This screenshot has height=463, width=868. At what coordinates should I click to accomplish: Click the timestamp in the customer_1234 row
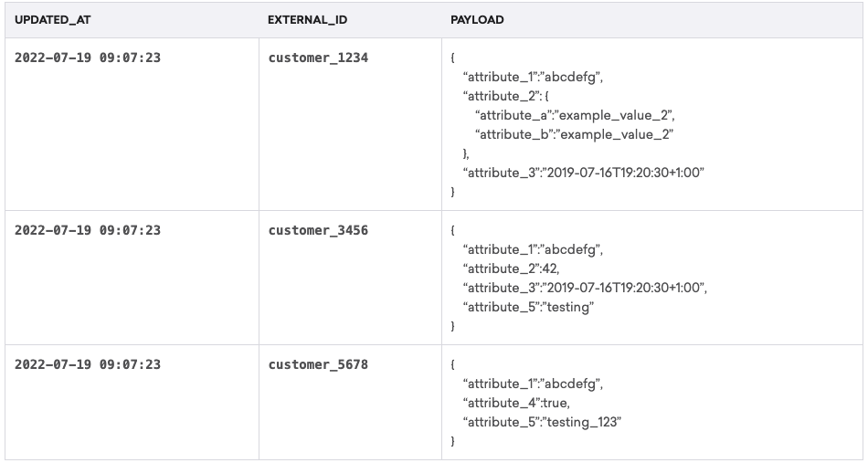click(88, 58)
